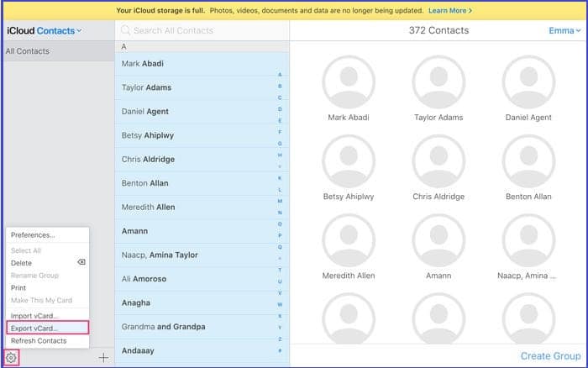Screen dimensions: 588x368
Task: Click the Create Group link
Action: [x=550, y=356]
